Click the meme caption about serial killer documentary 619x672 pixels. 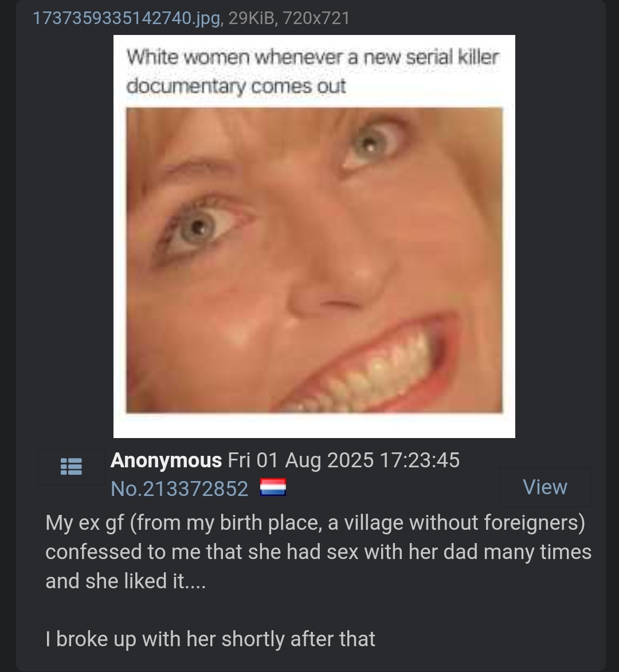tap(313, 71)
